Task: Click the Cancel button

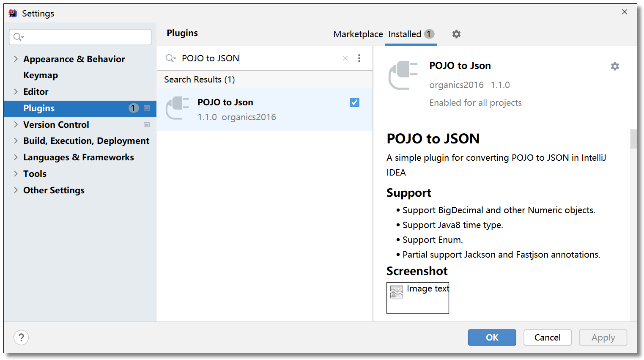Action: tap(548, 338)
